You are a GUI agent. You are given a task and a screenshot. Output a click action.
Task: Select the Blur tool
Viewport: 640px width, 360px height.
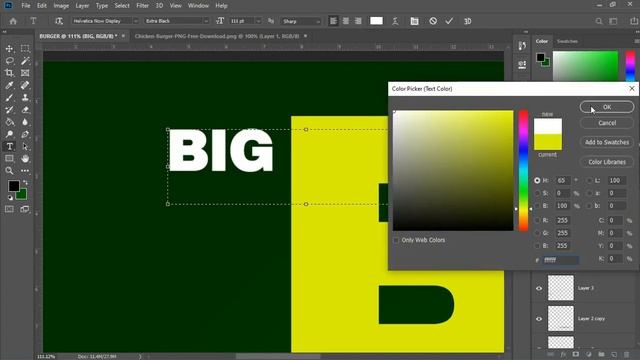click(25, 122)
